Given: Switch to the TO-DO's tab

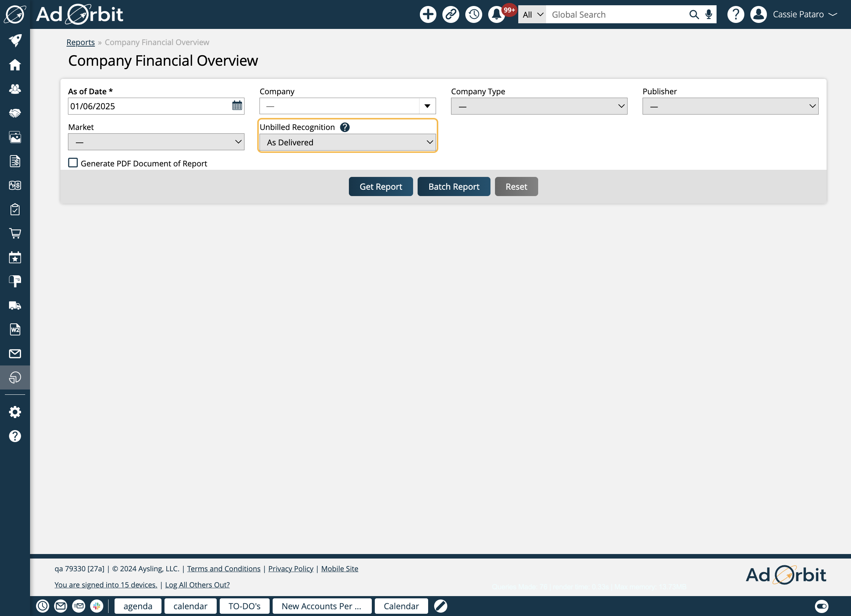Looking at the screenshot, I should 244,606.
